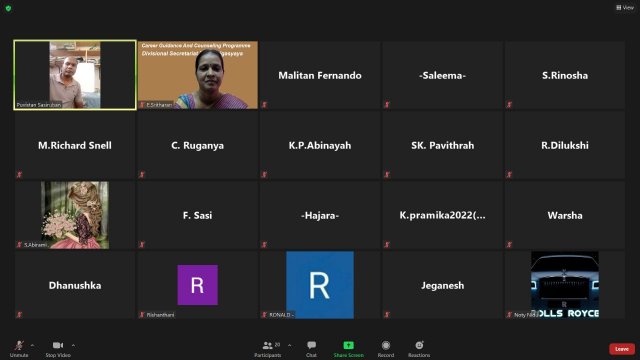Select the C. Ruganya participant tile

[198, 145]
